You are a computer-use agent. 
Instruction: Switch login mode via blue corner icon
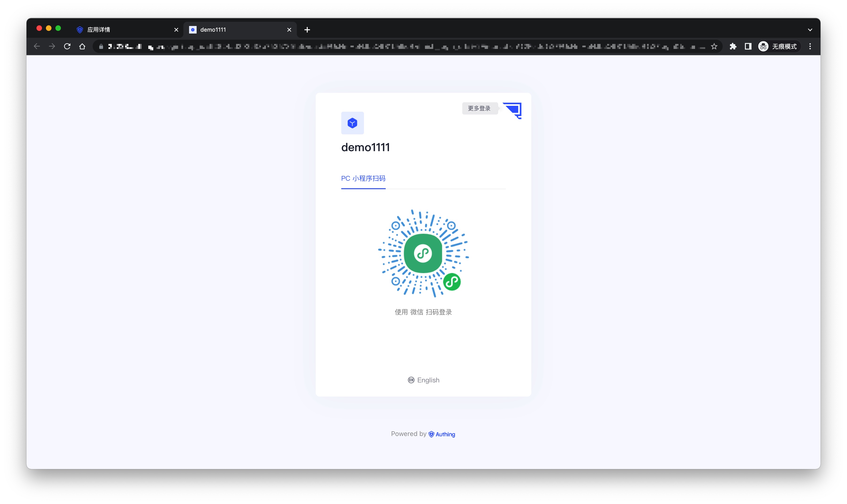(x=513, y=110)
